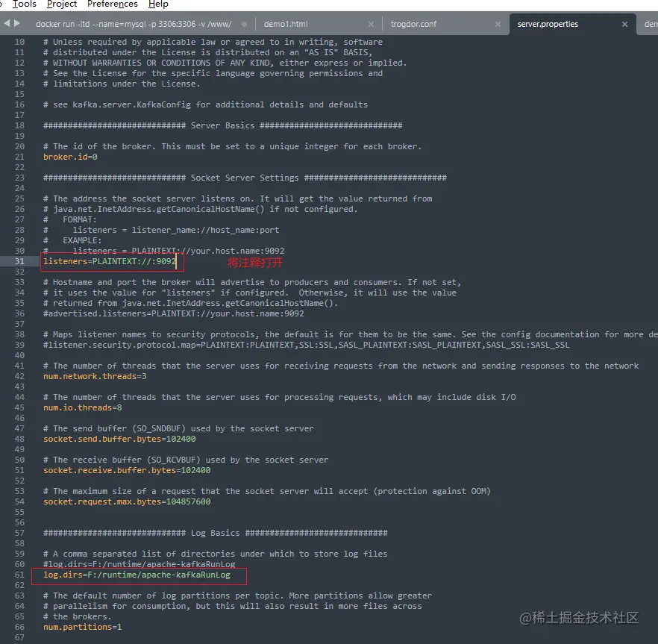Click line number 31 in the gutter
This screenshot has height=644, width=658.
[19, 261]
